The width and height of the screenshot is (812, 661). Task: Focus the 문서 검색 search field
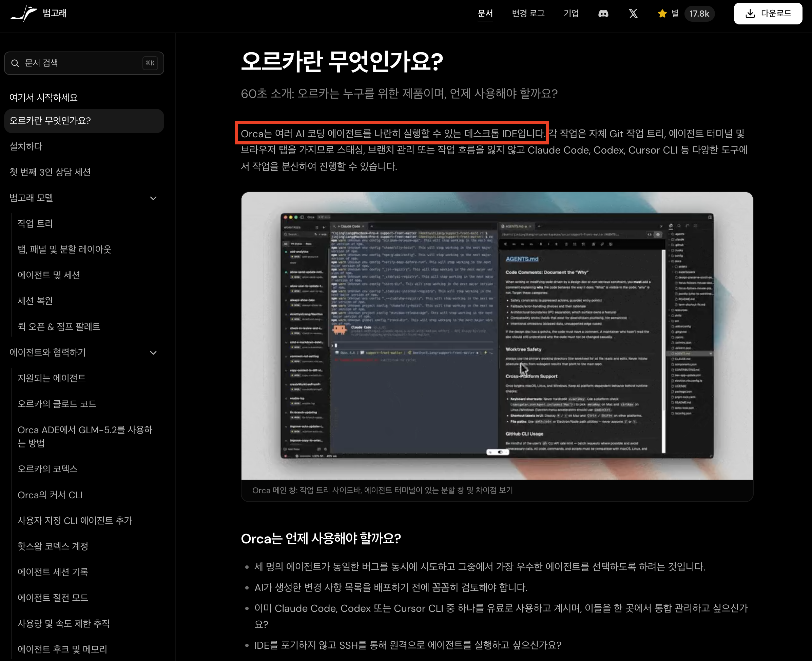(84, 63)
